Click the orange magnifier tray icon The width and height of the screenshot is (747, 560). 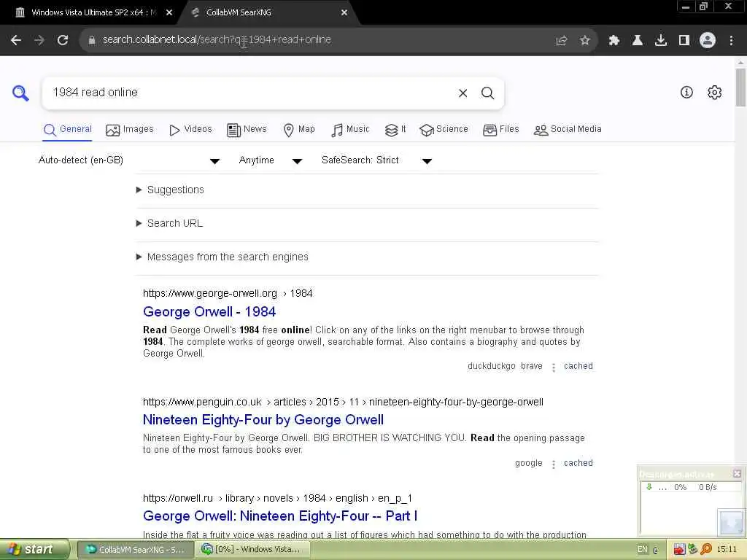point(706,549)
